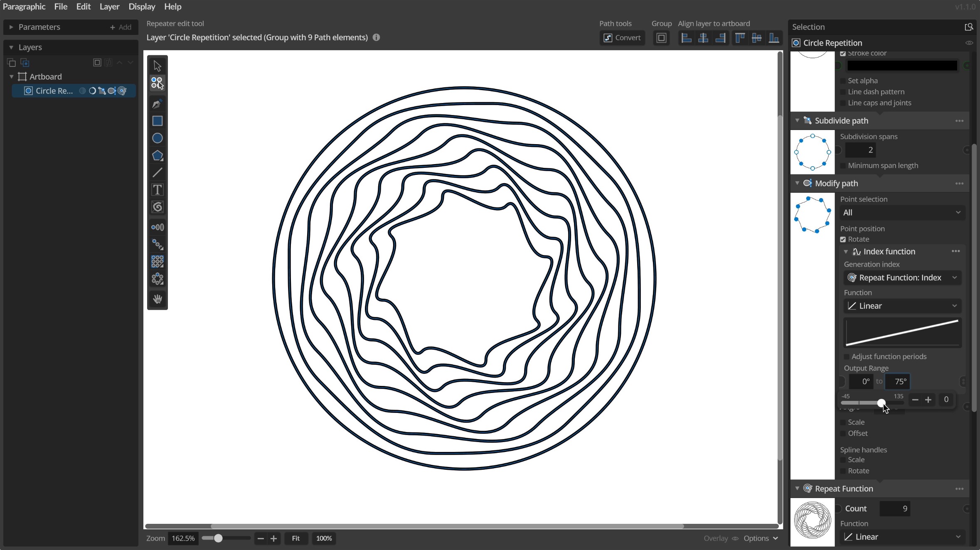This screenshot has width=980, height=550.
Task: Select the Rectangle tool
Action: [157, 121]
